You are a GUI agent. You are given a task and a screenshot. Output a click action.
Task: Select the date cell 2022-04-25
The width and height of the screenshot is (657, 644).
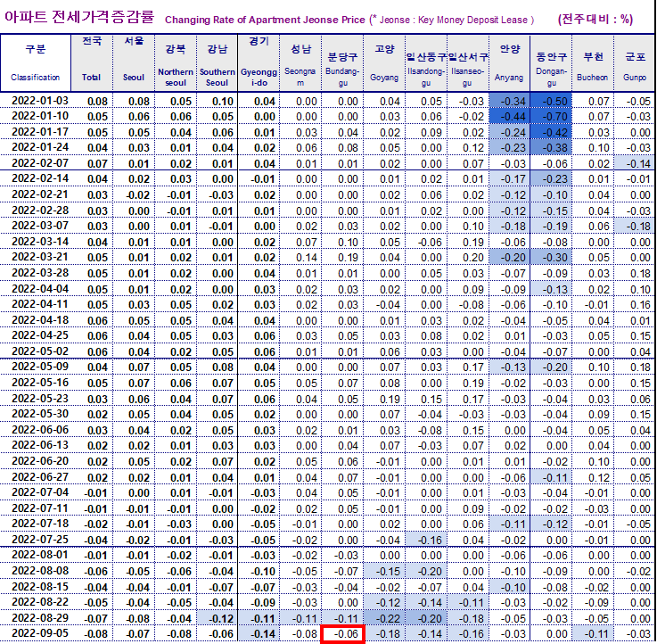[36, 335]
